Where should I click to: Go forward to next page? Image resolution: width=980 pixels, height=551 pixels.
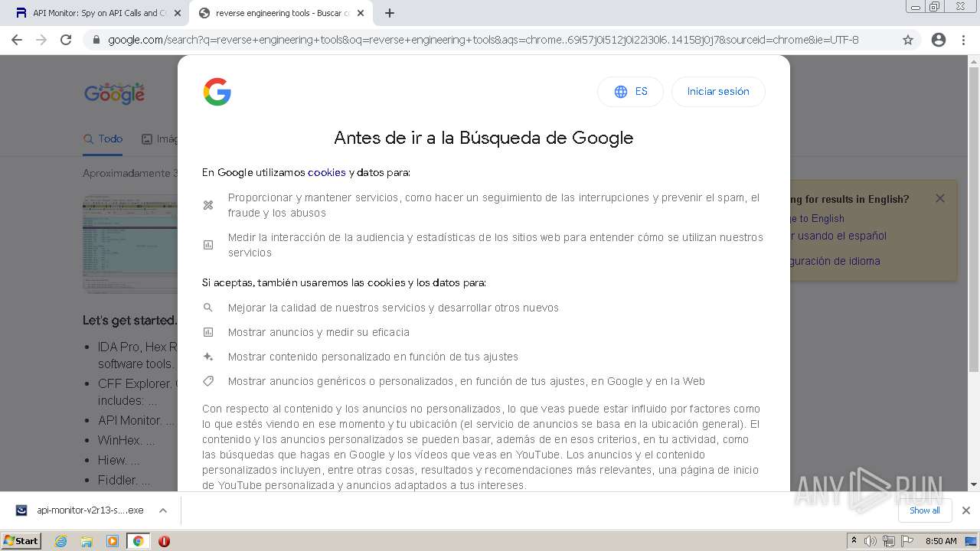pos(41,40)
